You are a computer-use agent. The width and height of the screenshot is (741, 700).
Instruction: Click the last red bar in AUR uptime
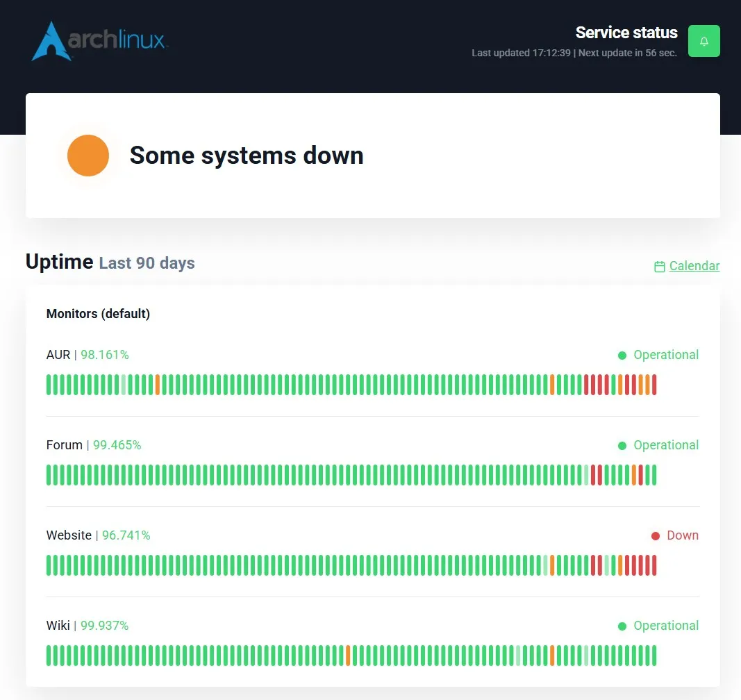click(x=654, y=385)
